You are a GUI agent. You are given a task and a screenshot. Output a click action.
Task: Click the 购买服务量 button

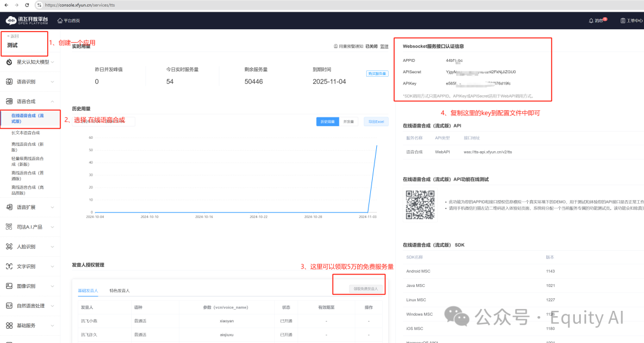377,74
